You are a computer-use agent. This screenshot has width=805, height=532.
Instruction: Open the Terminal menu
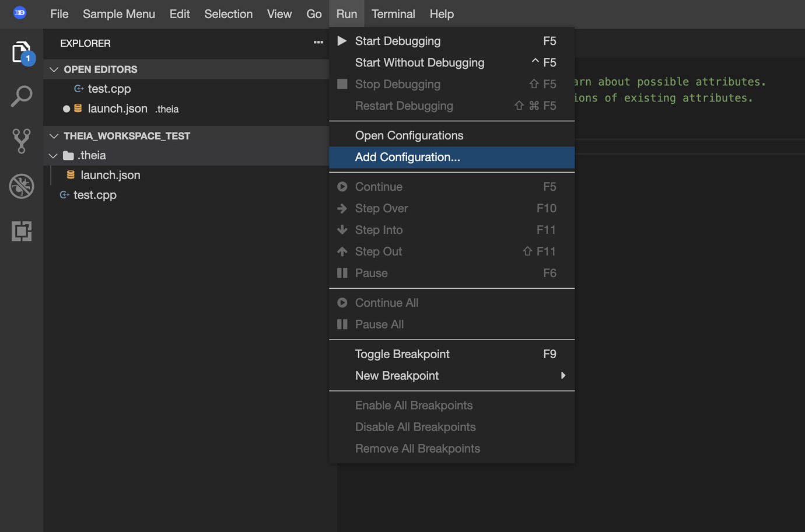click(x=393, y=13)
